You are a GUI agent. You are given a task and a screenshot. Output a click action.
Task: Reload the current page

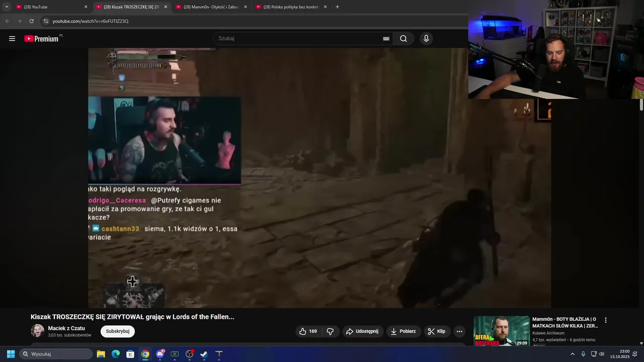coord(31,21)
